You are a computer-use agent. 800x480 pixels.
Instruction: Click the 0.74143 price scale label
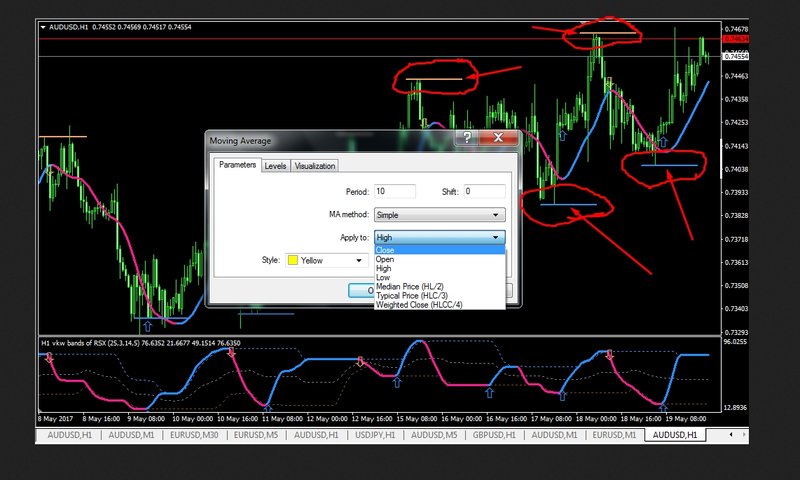coord(736,146)
